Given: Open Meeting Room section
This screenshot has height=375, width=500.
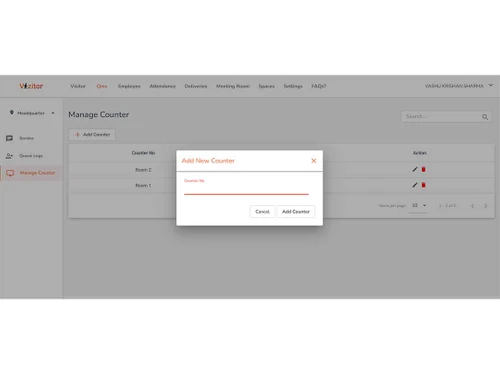Looking at the screenshot, I should 233,86.
